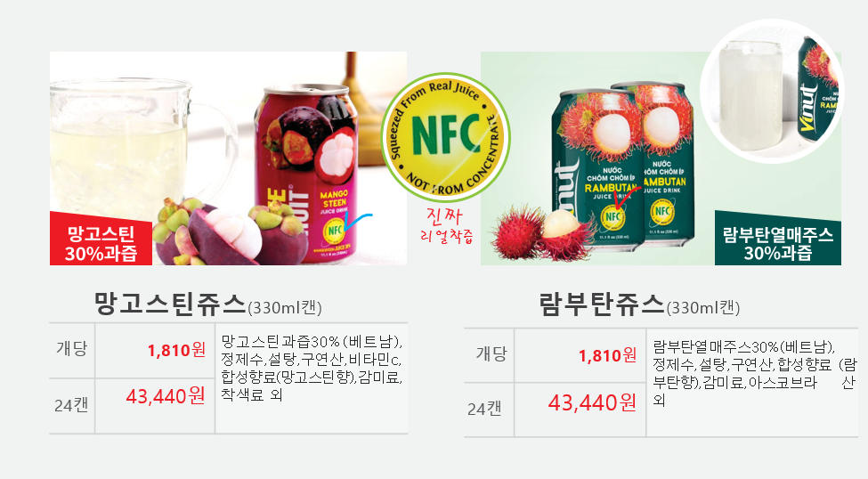Screen dimensions: 868x479
Task: Click the circular rambutan juice glass photo
Action: click(x=772, y=92)
